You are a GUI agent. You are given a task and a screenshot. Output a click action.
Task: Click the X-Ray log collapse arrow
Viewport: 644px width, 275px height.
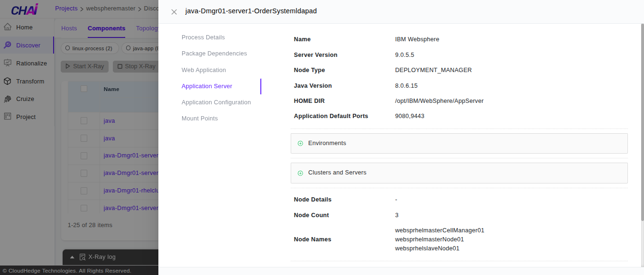tap(72, 257)
